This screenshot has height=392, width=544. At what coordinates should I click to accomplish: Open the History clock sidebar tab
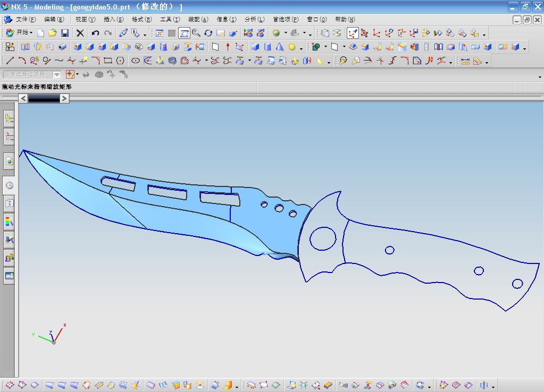[x=9, y=185]
